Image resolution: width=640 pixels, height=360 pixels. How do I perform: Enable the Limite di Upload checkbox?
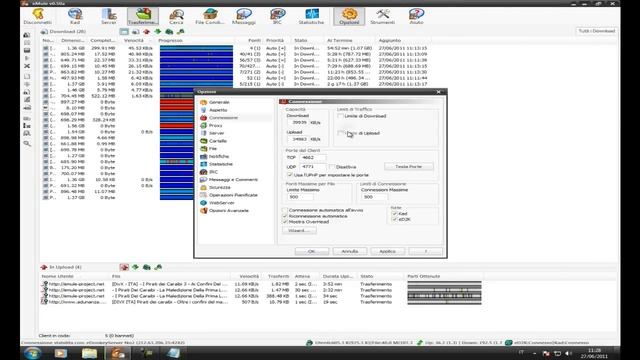click(x=340, y=133)
